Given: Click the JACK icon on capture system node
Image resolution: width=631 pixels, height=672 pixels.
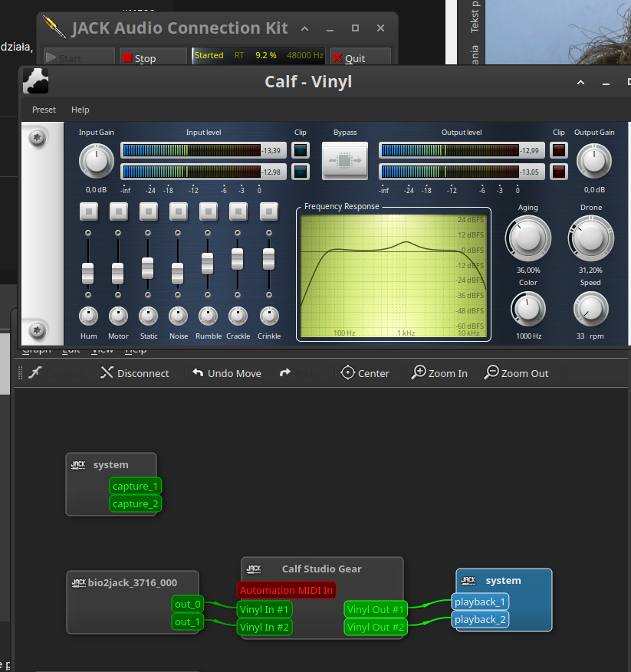Looking at the screenshot, I should [x=78, y=465].
